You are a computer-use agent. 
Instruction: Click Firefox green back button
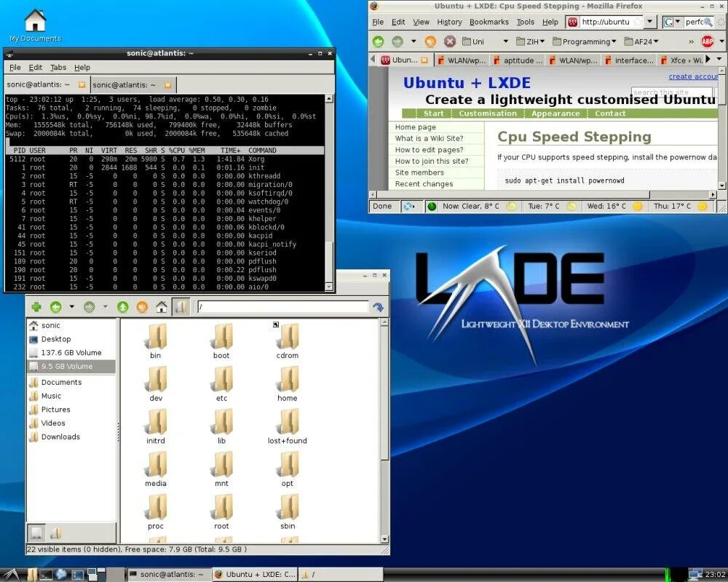click(x=379, y=41)
